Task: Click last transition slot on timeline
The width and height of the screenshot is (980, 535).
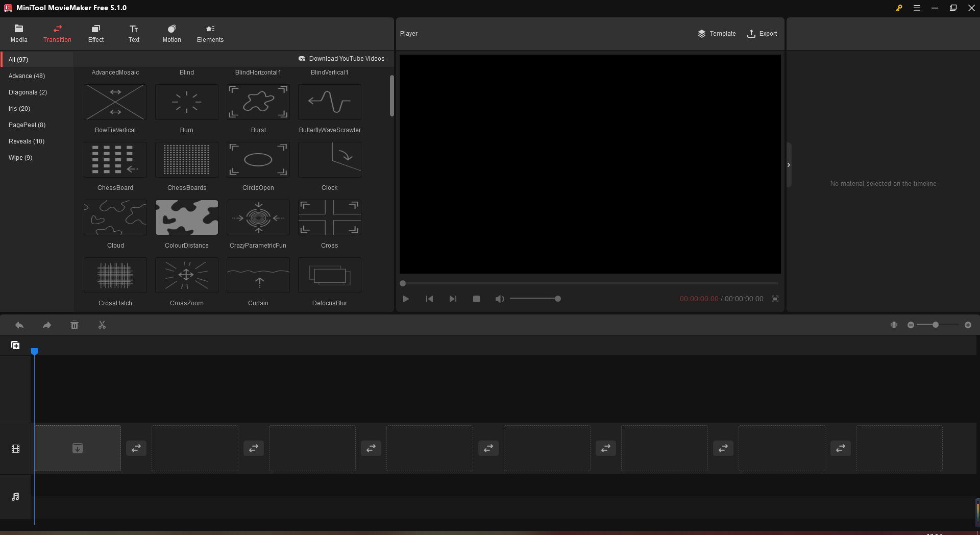Action: coord(841,448)
